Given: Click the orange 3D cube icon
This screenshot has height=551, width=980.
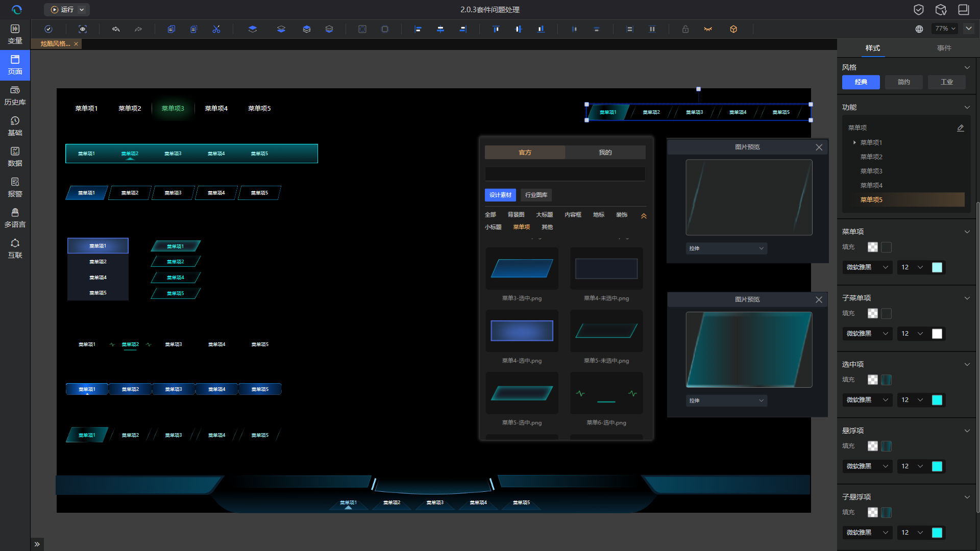Looking at the screenshot, I should pyautogui.click(x=733, y=29).
